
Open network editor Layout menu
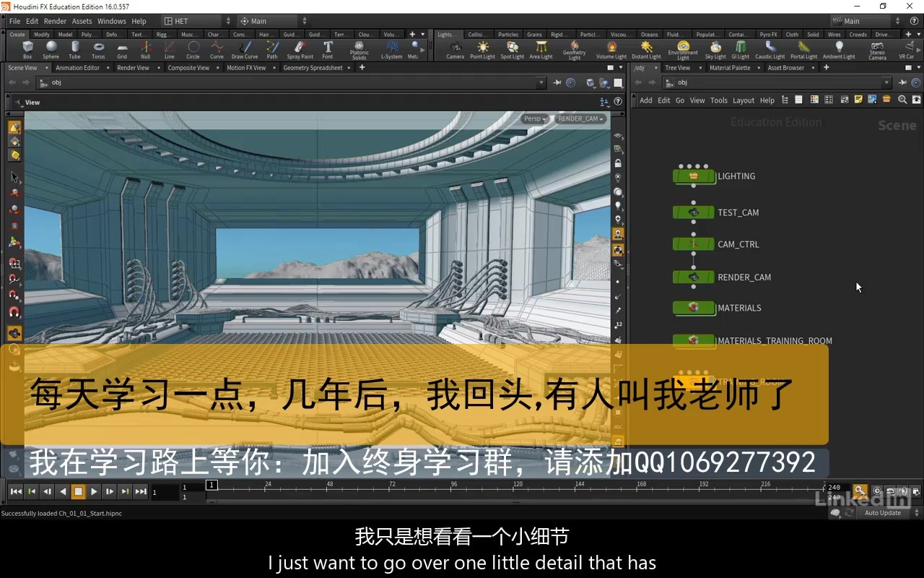point(743,100)
